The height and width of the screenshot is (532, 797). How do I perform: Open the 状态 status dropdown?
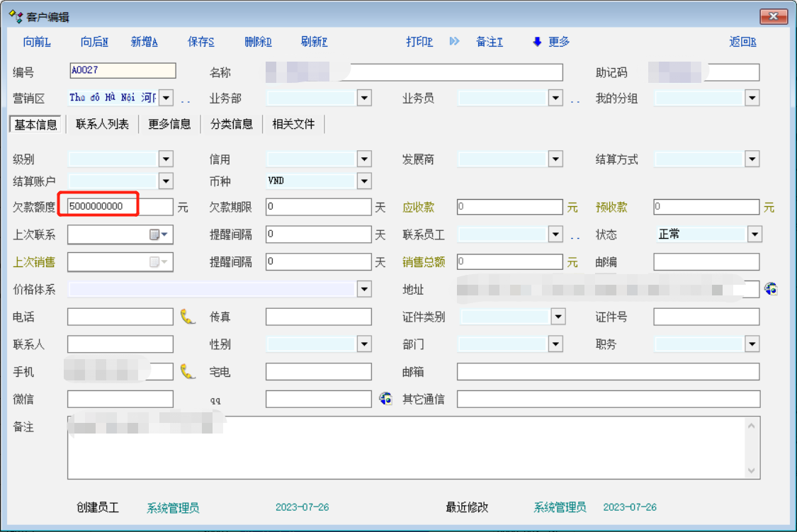754,234
